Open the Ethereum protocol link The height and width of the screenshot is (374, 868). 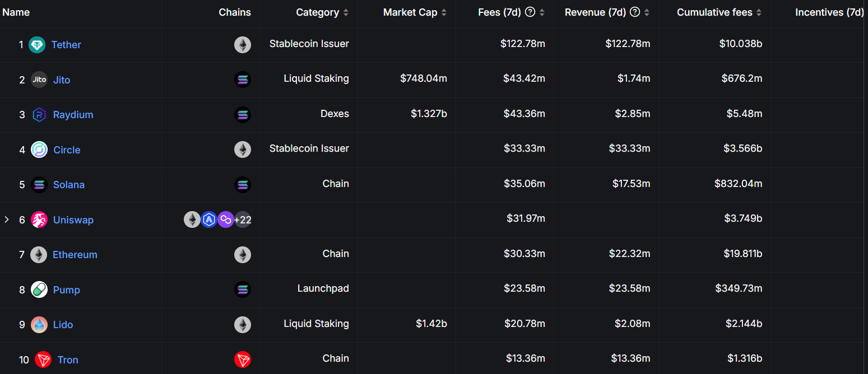[x=75, y=255]
